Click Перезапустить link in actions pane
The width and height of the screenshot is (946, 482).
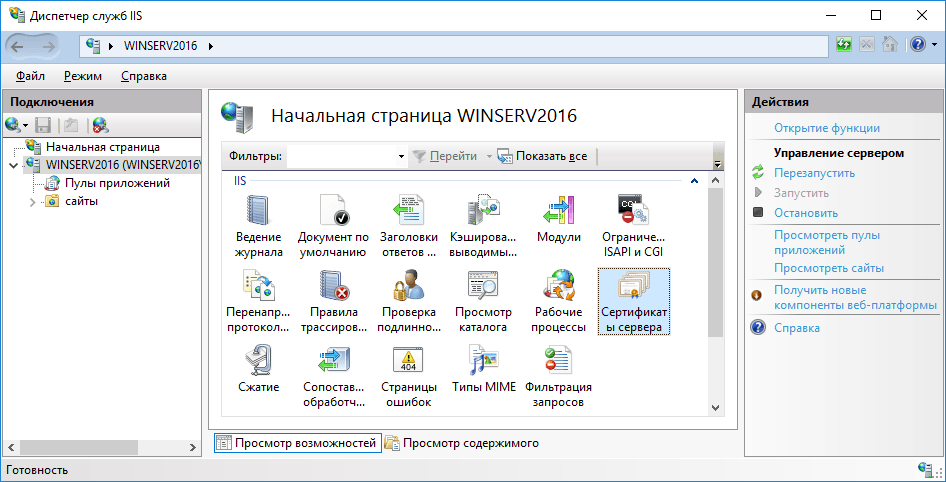(x=814, y=173)
